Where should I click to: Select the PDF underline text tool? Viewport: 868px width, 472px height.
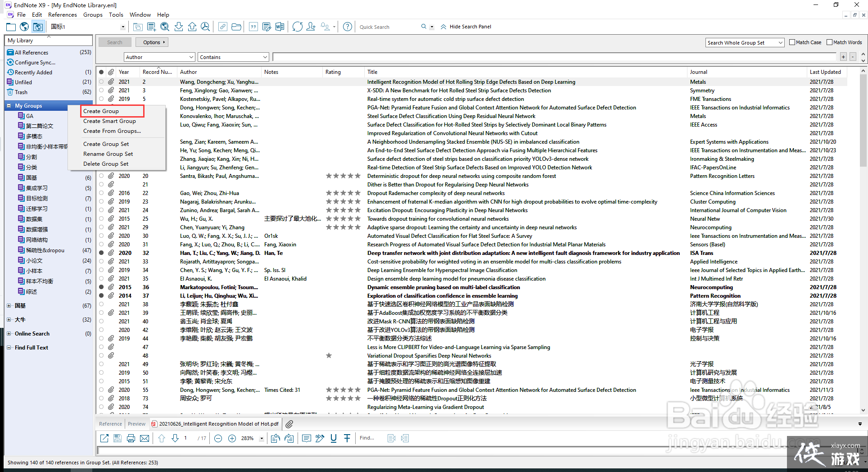tap(334, 438)
